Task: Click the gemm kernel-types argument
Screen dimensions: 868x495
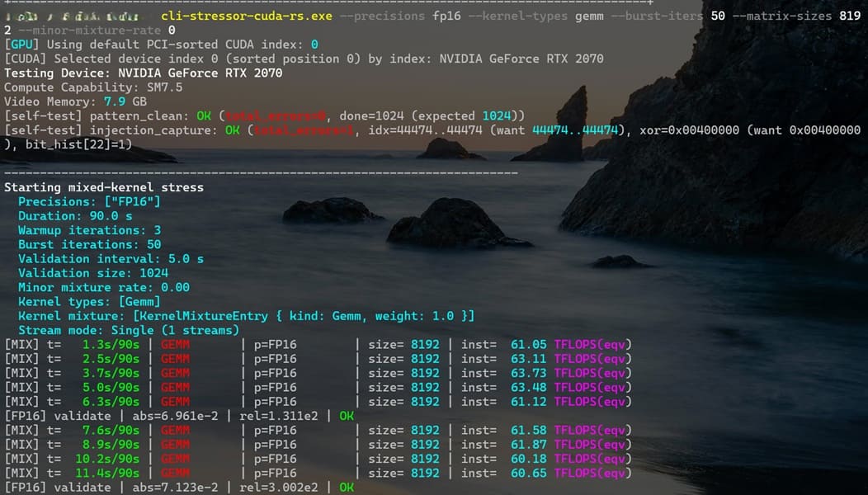Action: pyautogui.click(x=589, y=16)
